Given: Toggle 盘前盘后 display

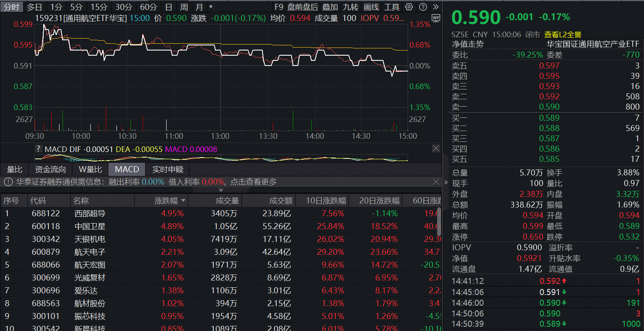Looking at the screenshot, I should pyautogui.click(x=303, y=7).
